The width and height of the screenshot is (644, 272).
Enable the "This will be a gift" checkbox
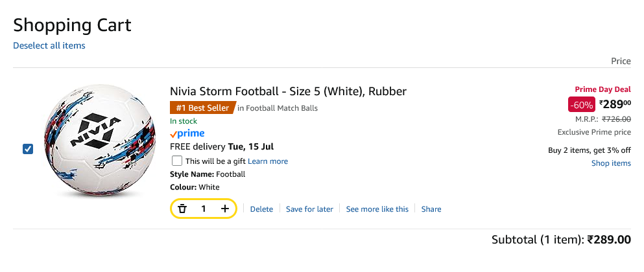177,161
